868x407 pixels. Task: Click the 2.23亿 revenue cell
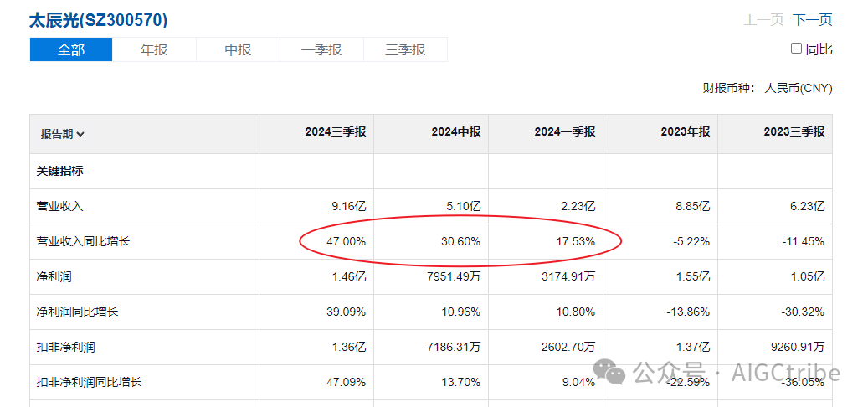(578, 207)
